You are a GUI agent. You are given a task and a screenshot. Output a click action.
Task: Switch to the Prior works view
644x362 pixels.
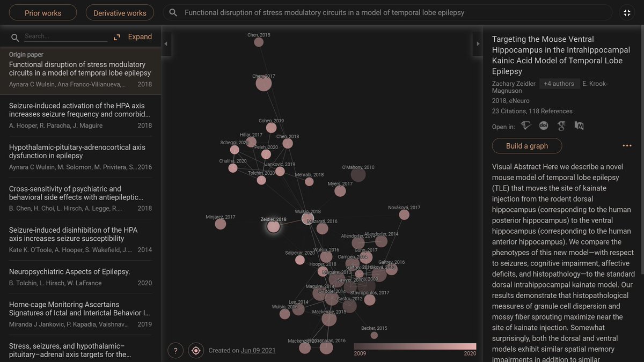point(42,12)
